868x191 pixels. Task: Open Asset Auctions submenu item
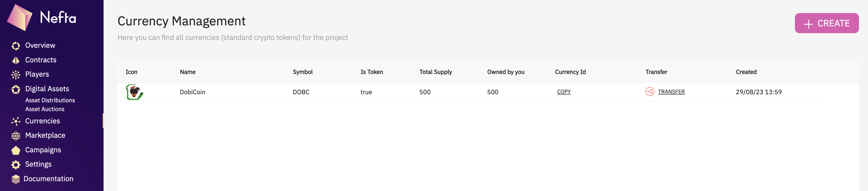point(45,109)
